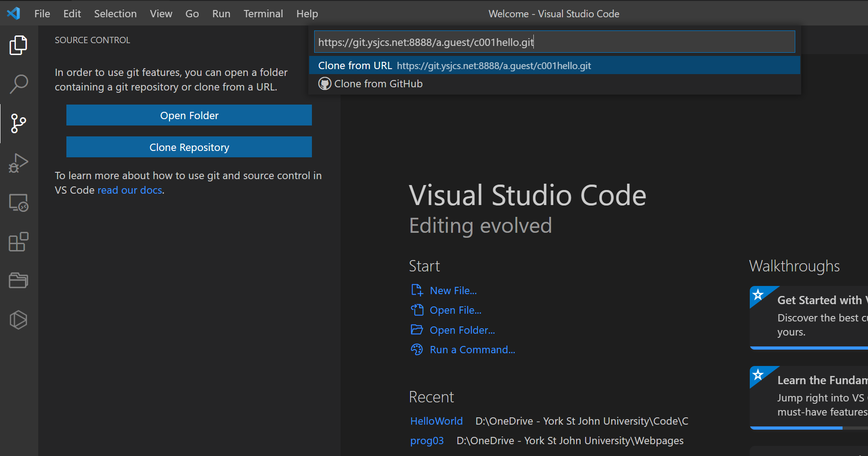The width and height of the screenshot is (868, 456).
Task: Click the star badge on Learn the Fundamentals card
Action: 758,375
